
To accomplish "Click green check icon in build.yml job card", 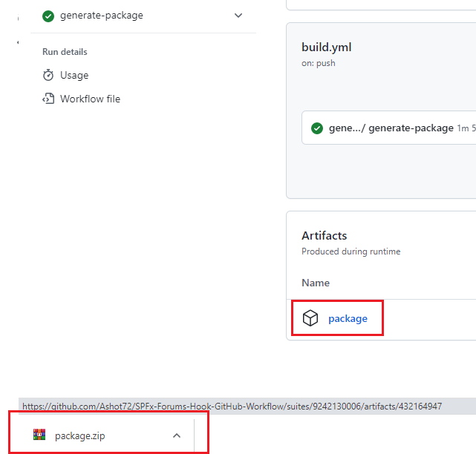I will click(317, 128).
